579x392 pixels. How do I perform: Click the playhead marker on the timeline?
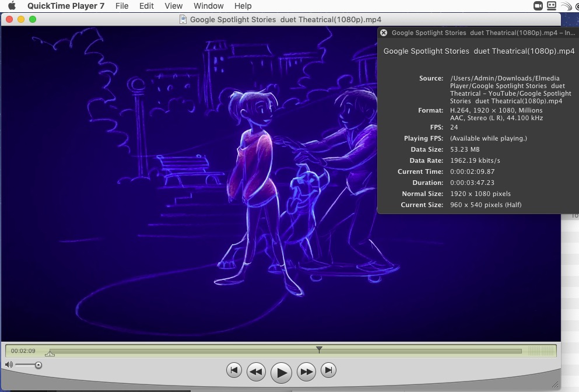point(319,349)
